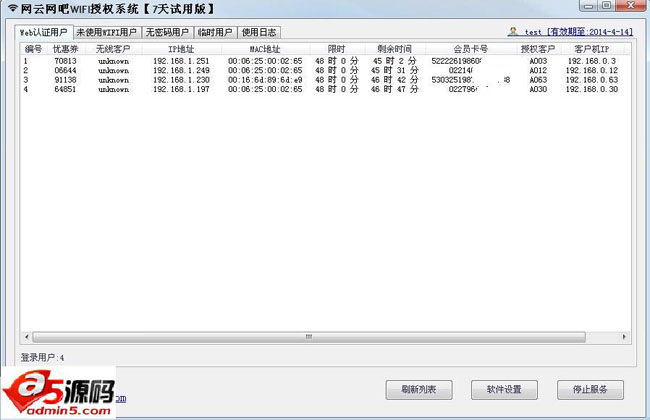This screenshot has height=420, width=650.
Task: Click authorized client A012
Action: (538, 70)
